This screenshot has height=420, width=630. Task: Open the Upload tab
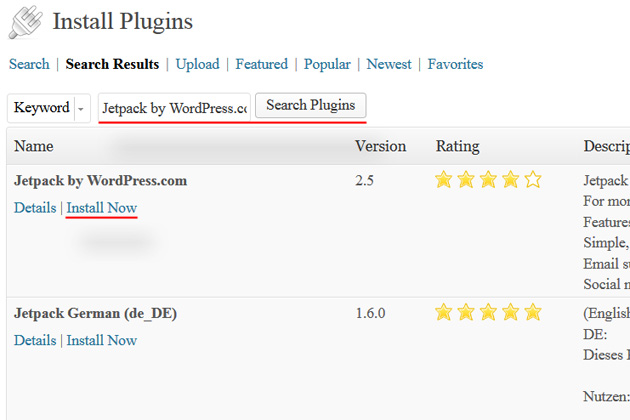click(x=198, y=64)
